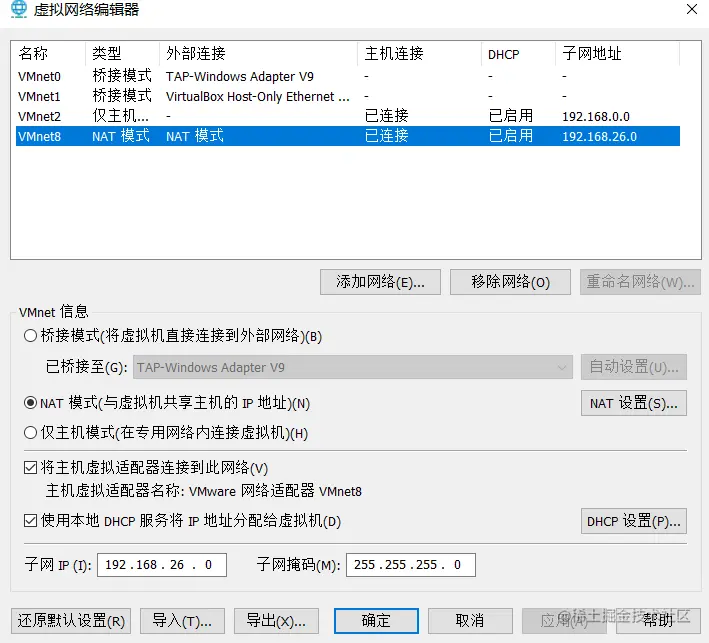Open the 已桥接至 adapter dropdown
The image size is (709, 643).
click(353, 367)
